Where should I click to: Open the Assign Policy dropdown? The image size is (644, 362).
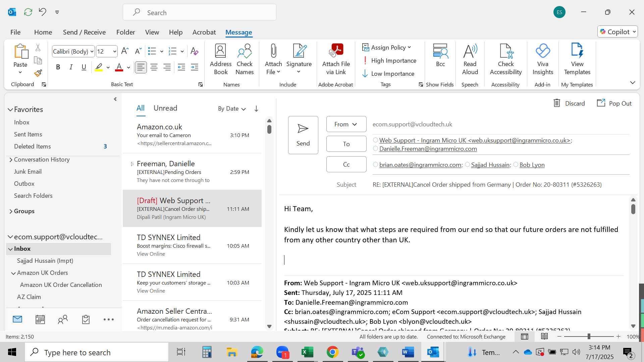(x=387, y=47)
